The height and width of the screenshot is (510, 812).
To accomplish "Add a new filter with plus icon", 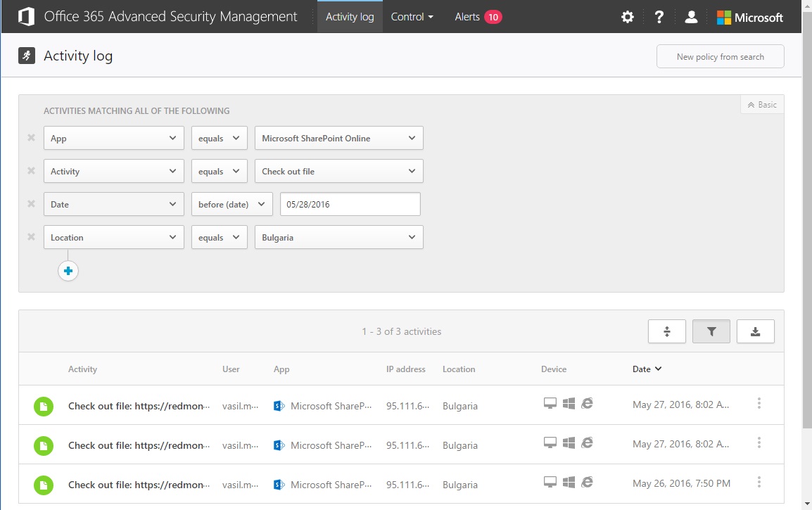I will (x=68, y=271).
